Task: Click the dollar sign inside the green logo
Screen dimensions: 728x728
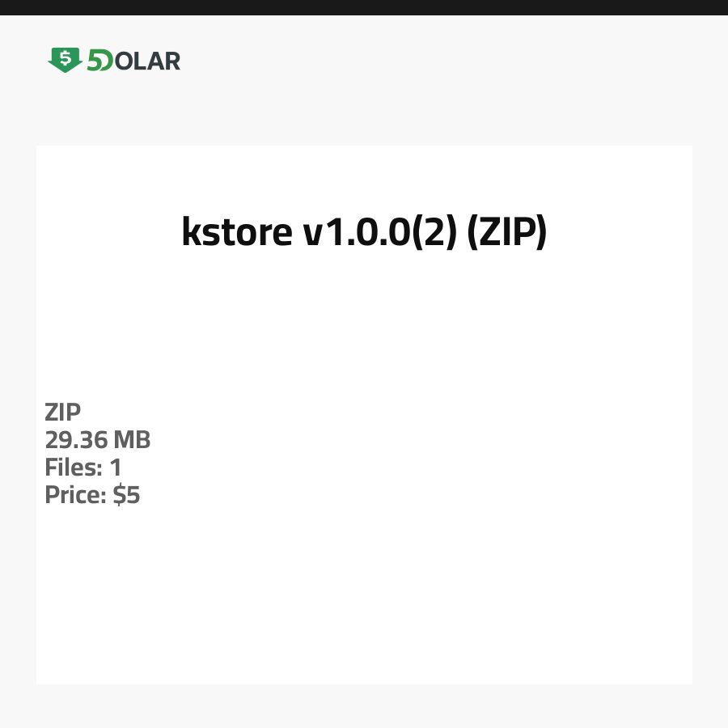Action: [66, 57]
